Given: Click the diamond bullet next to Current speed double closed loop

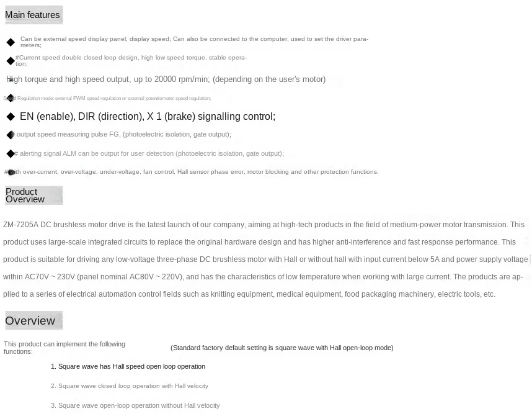Looking at the screenshot, I should (11, 61).
